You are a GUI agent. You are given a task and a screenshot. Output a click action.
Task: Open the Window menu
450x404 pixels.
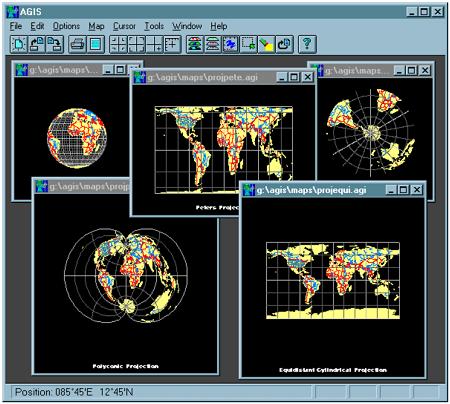click(x=187, y=26)
